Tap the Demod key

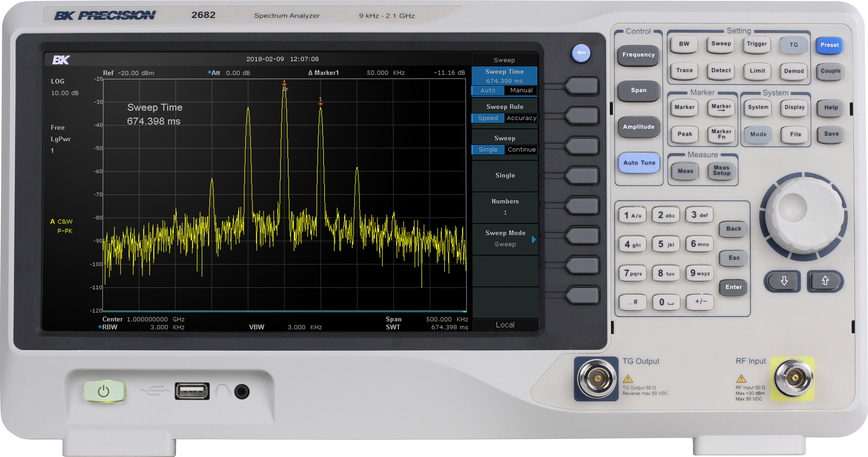pos(793,71)
